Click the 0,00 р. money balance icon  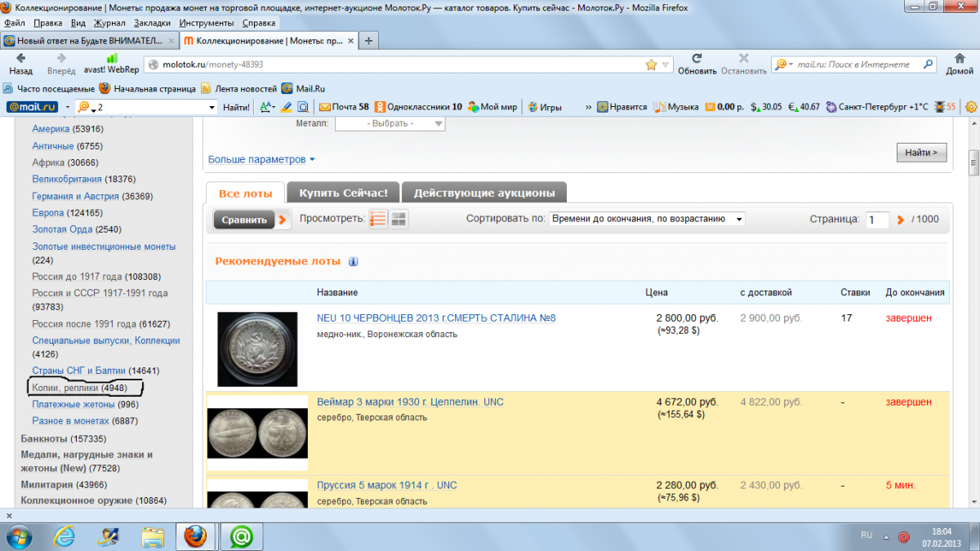click(724, 107)
